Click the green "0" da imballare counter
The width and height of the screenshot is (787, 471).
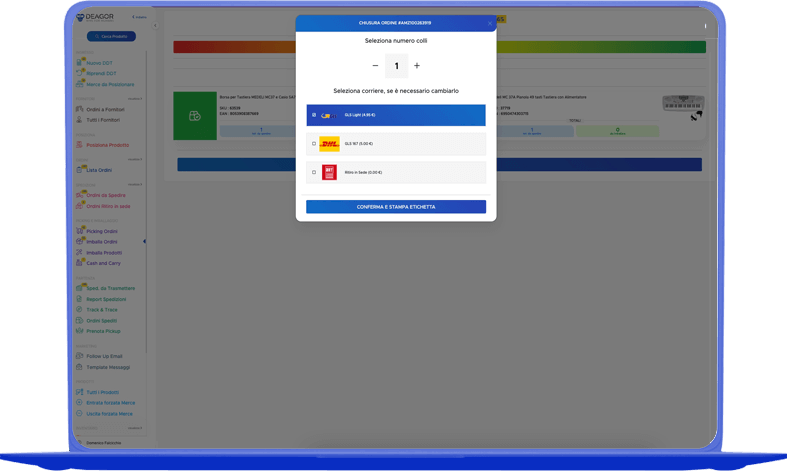pyautogui.click(x=617, y=131)
